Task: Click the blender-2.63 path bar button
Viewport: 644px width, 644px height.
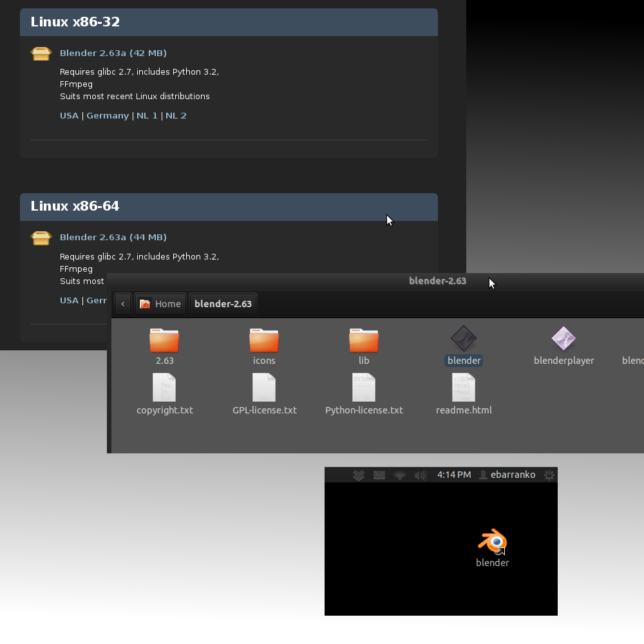Action: [x=223, y=304]
